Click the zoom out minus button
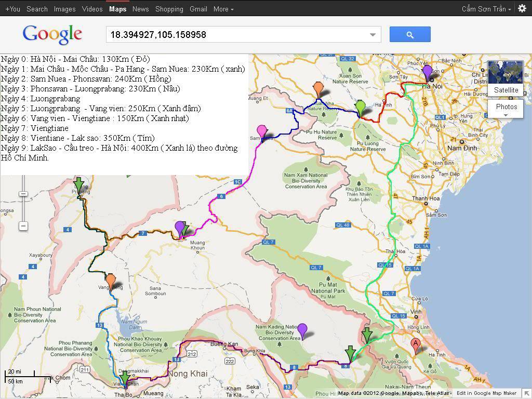Viewport: 532px width, 399px height. [x=23, y=225]
